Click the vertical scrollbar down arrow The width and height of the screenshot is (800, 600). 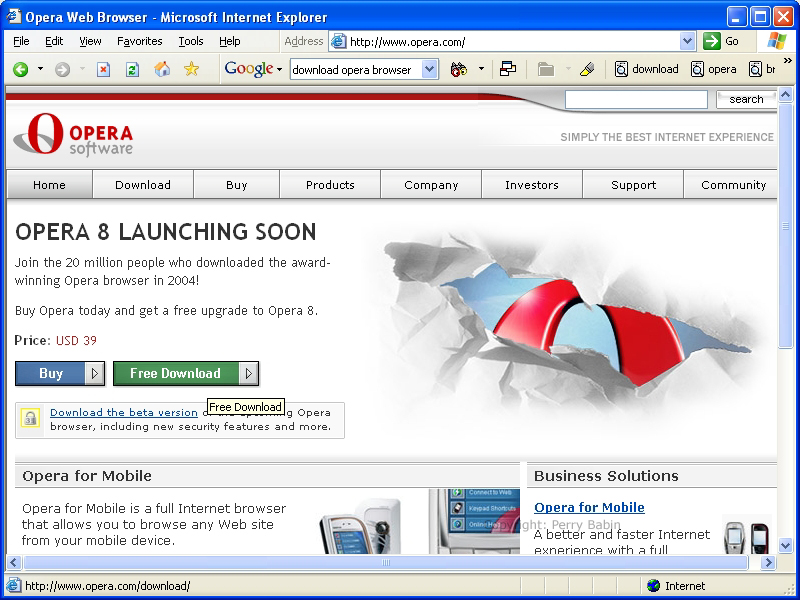(x=785, y=546)
